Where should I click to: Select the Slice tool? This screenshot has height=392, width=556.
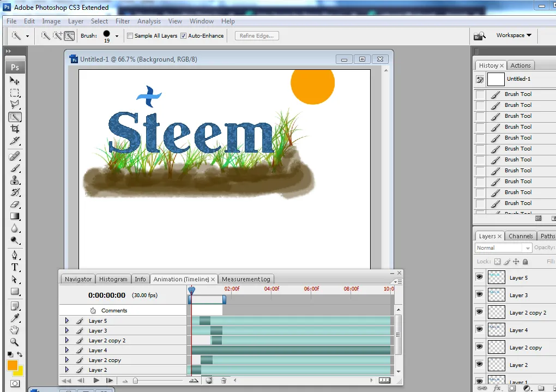15,141
